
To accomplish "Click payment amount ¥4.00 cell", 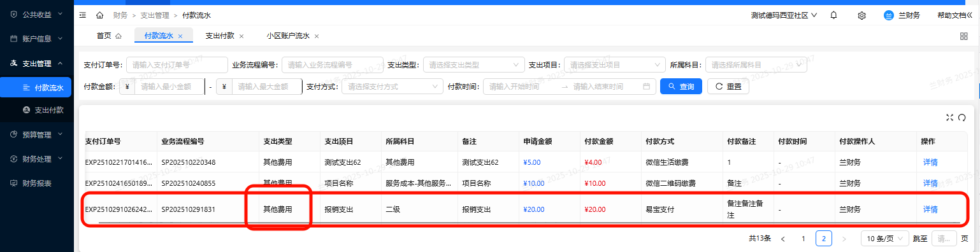I will tap(593, 162).
